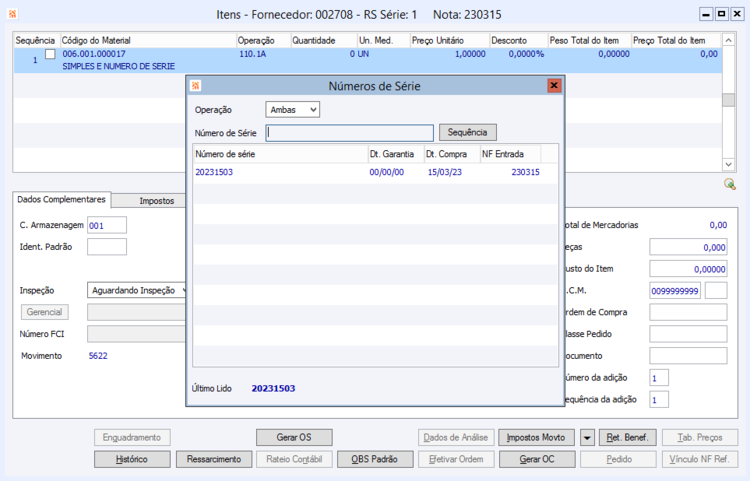Click the Sequência button
The image size is (750, 481).
pyautogui.click(x=467, y=132)
